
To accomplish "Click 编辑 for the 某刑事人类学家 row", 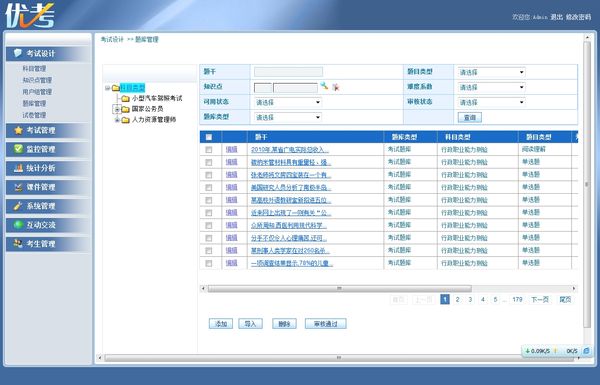I will (x=232, y=250).
